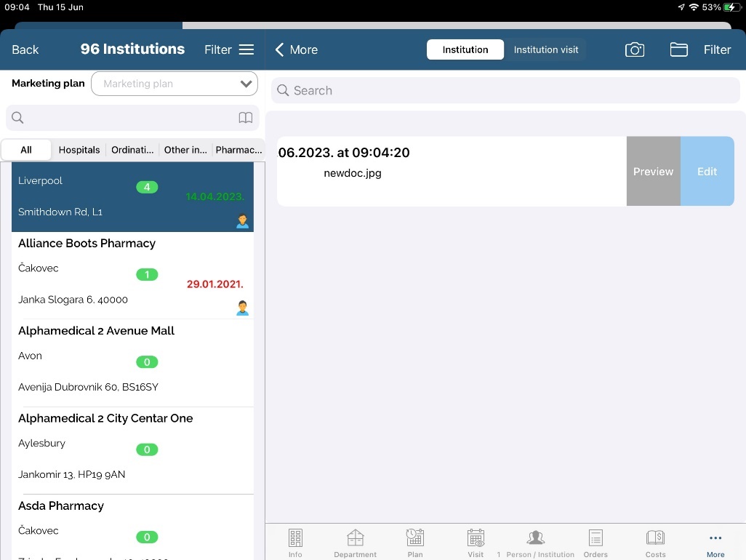Go to the Plan section

coord(415,542)
